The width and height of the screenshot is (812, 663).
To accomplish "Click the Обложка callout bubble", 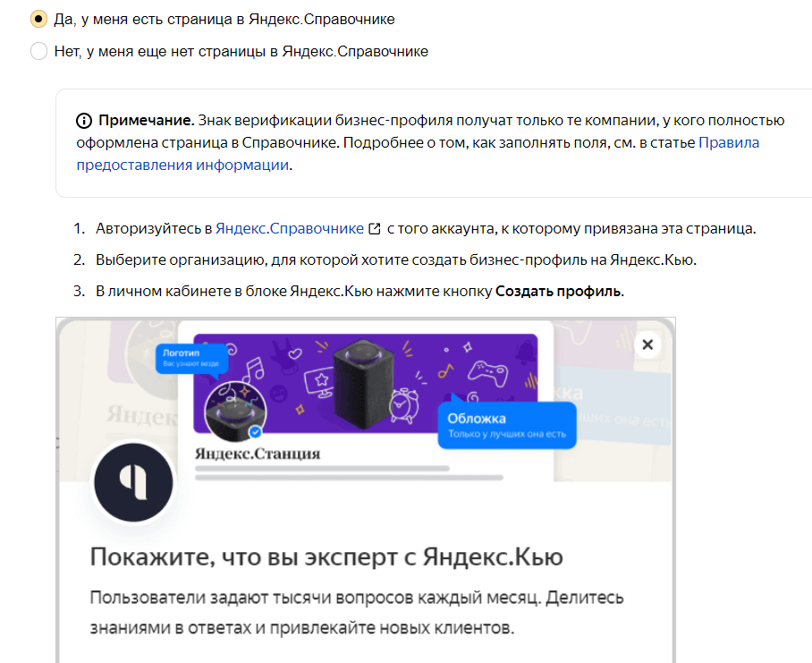I will pyautogui.click(x=506, y=423).
